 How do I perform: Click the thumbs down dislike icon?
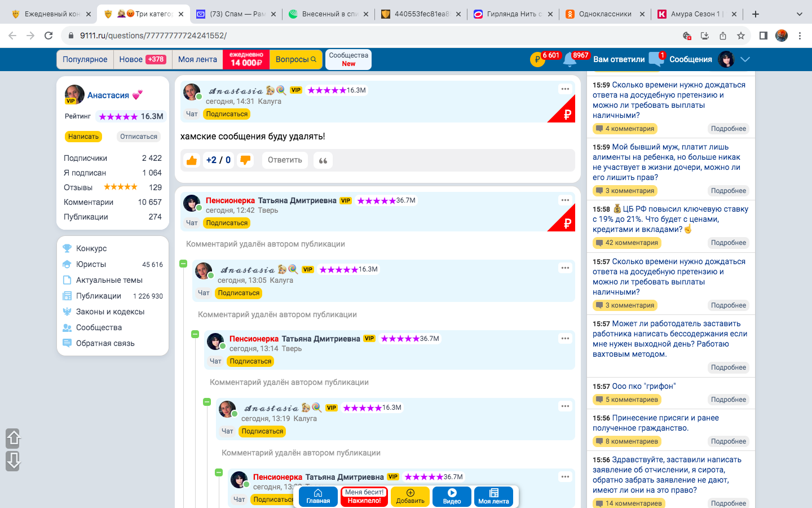coord(245,160)
